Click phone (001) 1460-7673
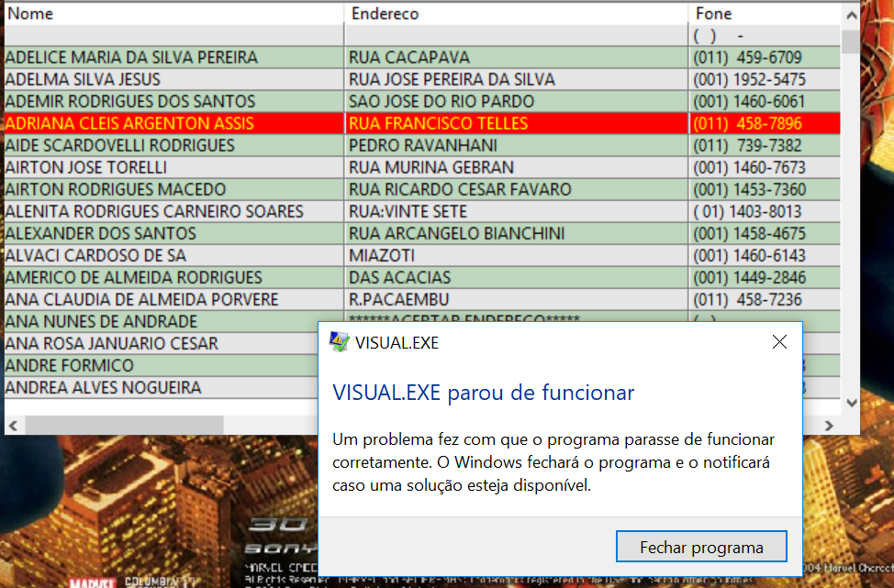This screenshot has height=588, width=894. pos(749,168)
